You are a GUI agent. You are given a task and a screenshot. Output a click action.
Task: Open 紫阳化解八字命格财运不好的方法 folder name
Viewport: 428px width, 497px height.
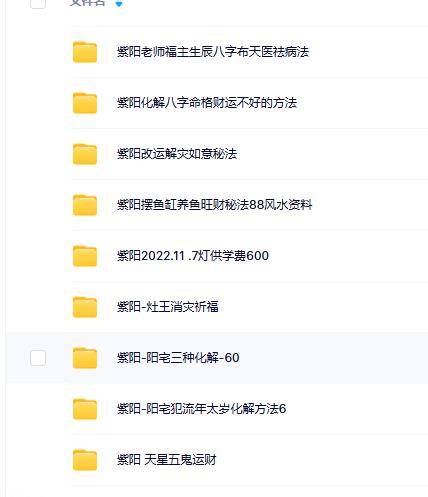coord(207,103)
